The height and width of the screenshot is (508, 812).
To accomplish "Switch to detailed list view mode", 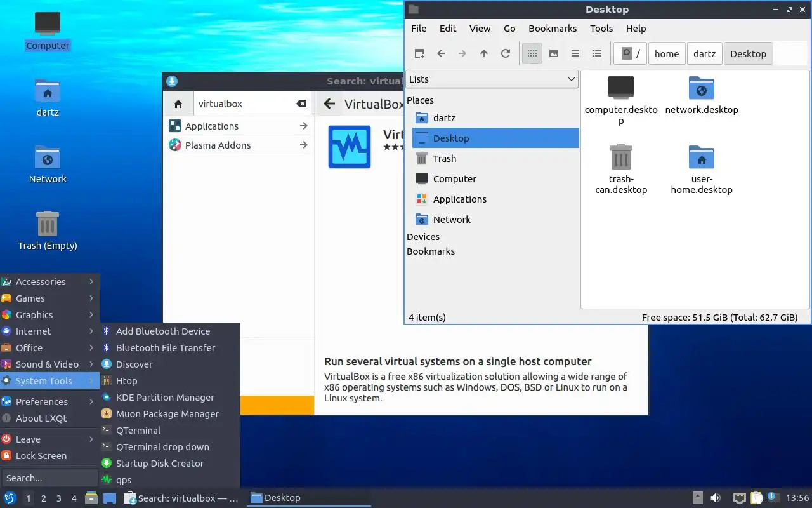I will (597, 54).
